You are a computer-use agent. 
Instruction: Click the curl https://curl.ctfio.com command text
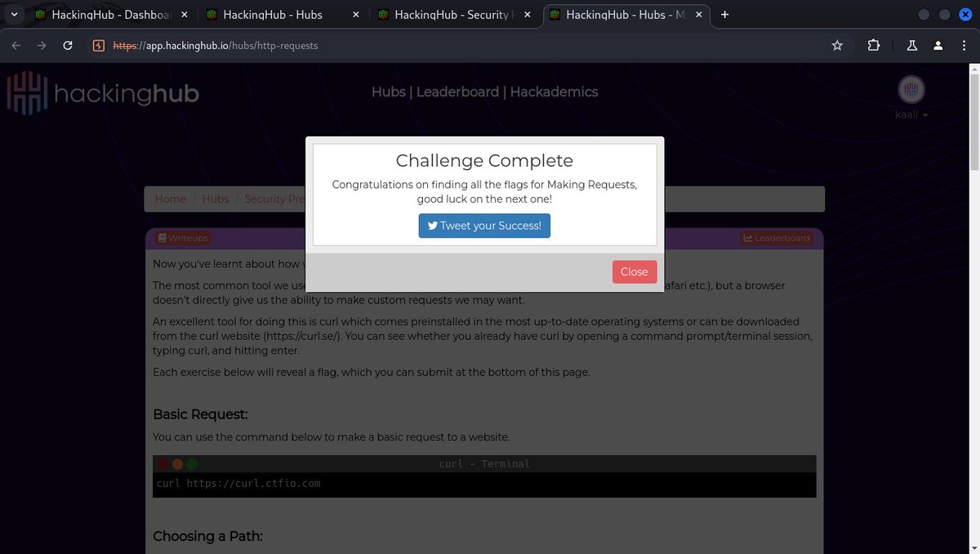point(238,484)
